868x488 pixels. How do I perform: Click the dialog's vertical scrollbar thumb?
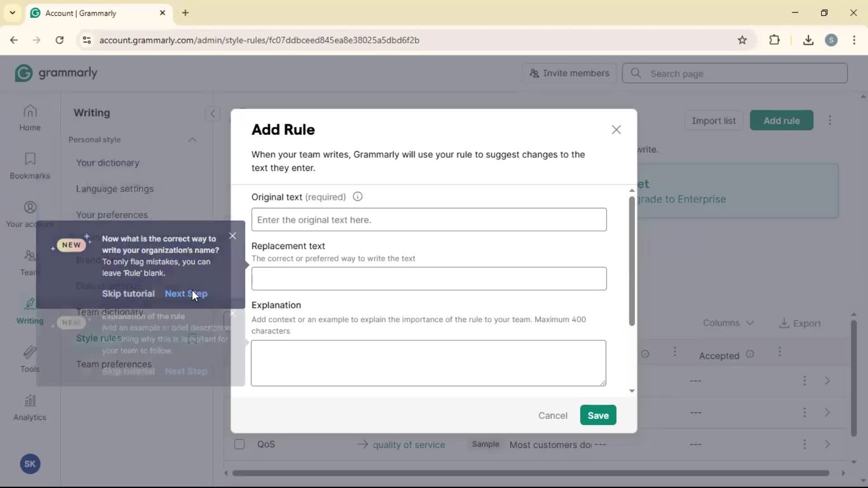[x=632, y=261]
